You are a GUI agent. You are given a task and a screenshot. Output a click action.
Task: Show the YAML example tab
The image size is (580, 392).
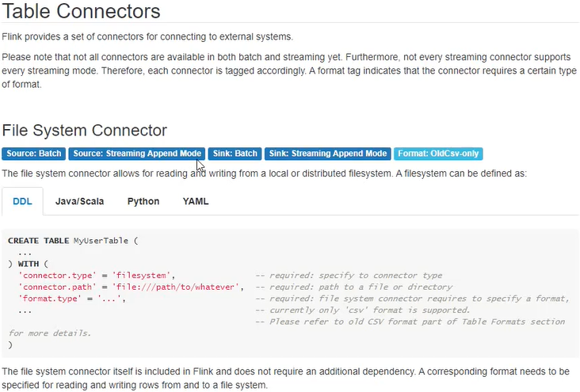coord(195,201)
